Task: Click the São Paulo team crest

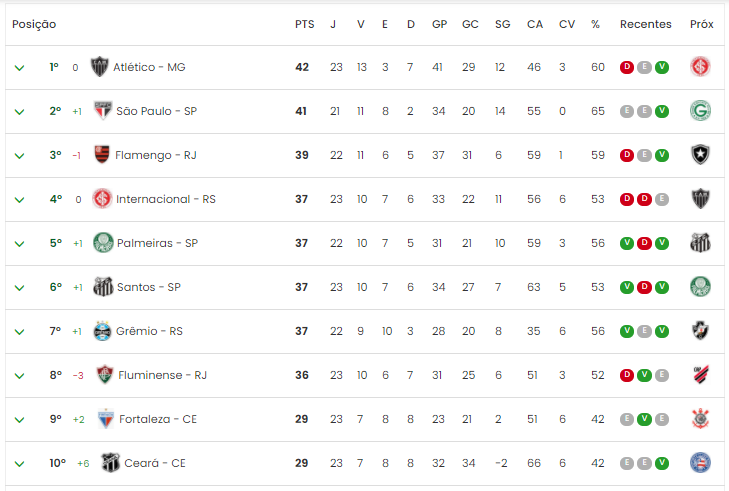Action: pos(102,111)
